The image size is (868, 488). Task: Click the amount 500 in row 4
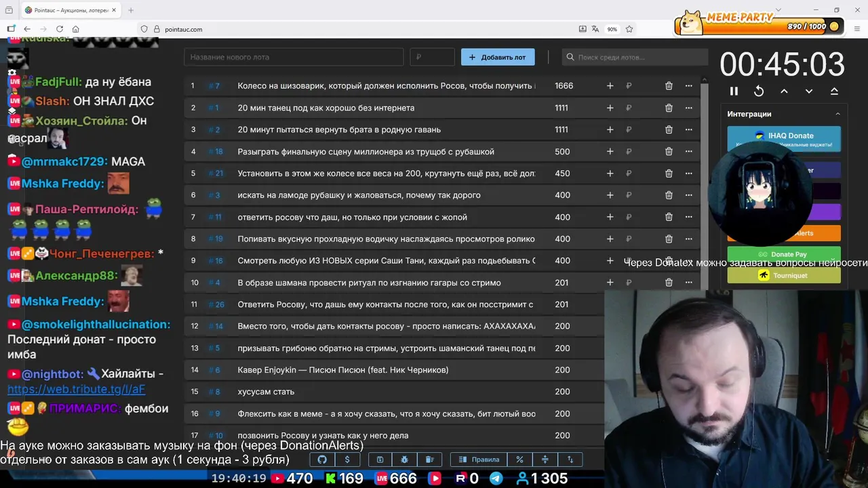tap(562, 152)
